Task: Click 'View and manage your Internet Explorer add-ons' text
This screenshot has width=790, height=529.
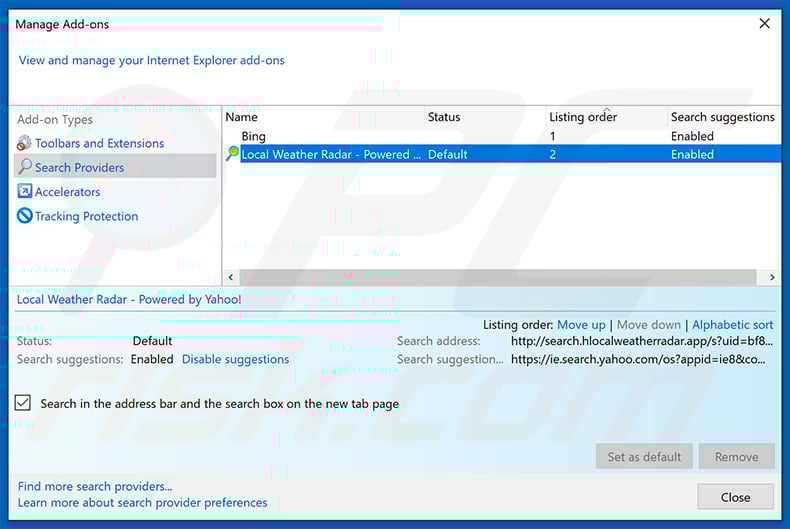Action: [x=152, y=60]
